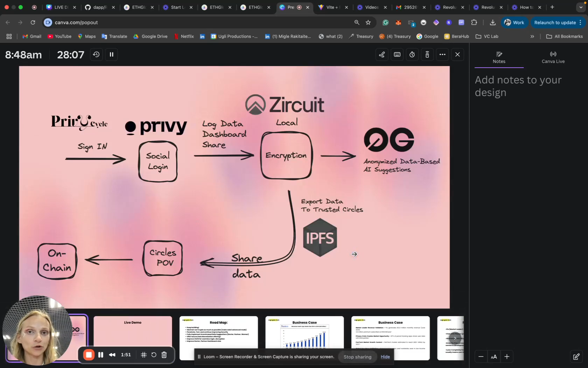Open Loom drawing grid icon
This screenshot has height=368, width=588.
tap(143, 355)
